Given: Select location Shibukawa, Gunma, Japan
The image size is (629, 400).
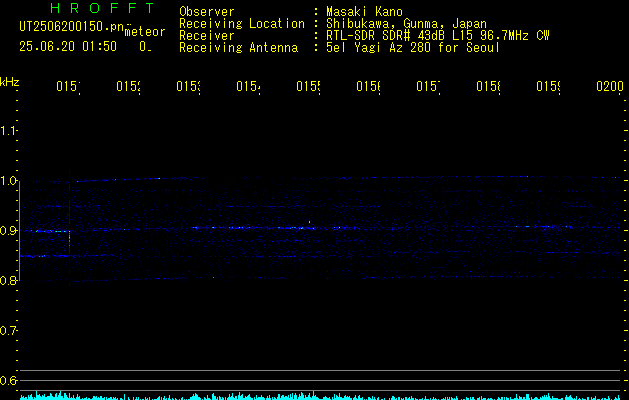Looking at the screenshot, I should tap(406, 24).
